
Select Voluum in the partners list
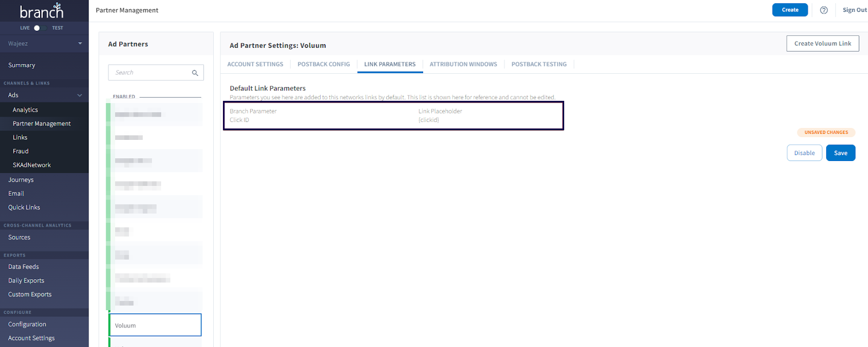pyautogui.click(x=155, y=325)
